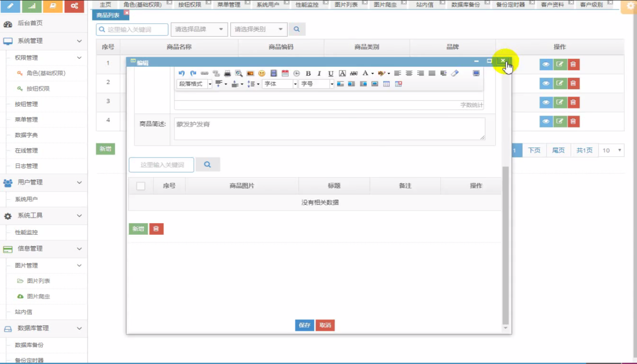Viewport: 637px width, 364px height.
Task: Open the 段落格式 paragraph format dropdown
Action: (194, 84)
